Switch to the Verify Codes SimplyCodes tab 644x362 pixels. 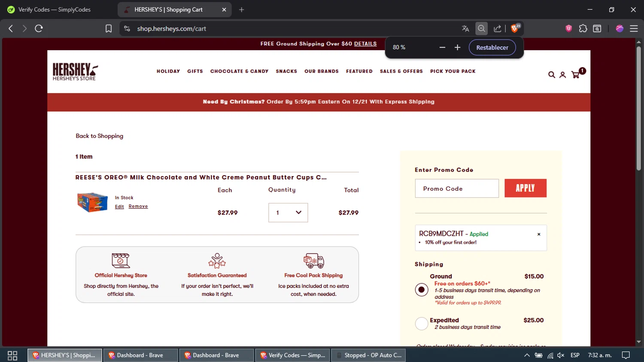pos(55,9)
